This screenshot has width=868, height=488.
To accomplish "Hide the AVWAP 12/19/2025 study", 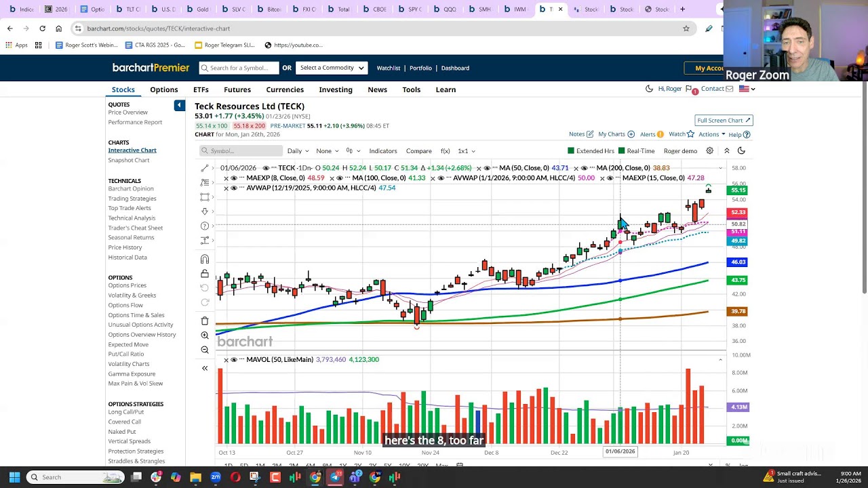I will (x=234, y=188).
